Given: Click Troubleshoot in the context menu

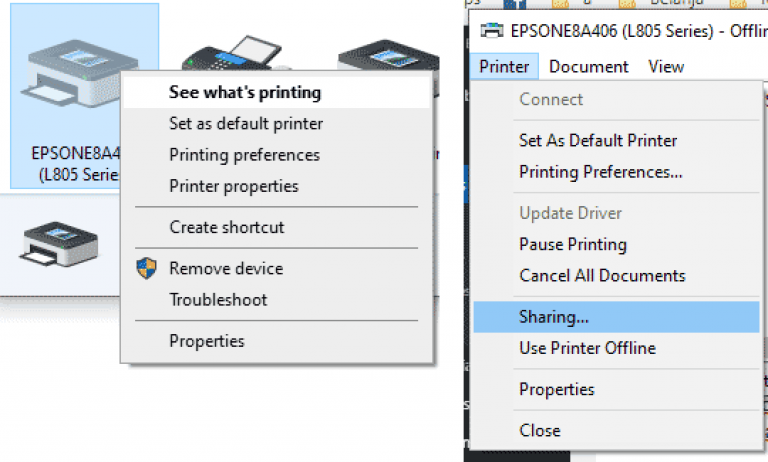Looking at the screenshot, I should pyautogui.click(x=218, y=299).
